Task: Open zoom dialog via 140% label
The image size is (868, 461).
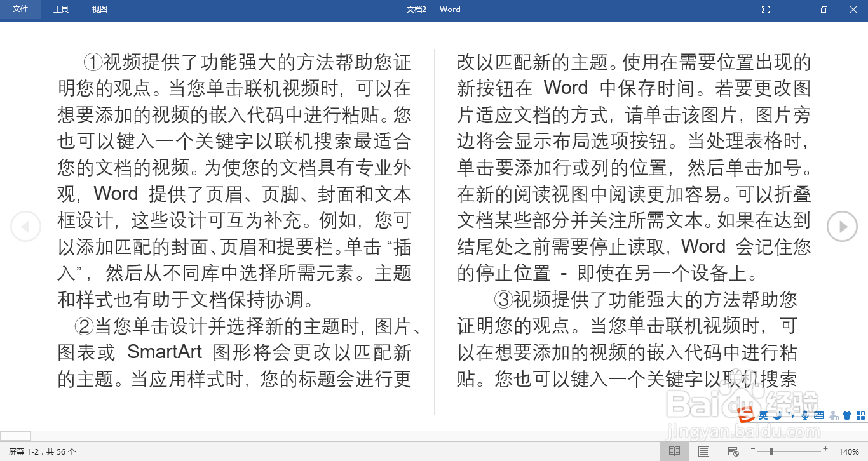Action: (x=849, y=452)
